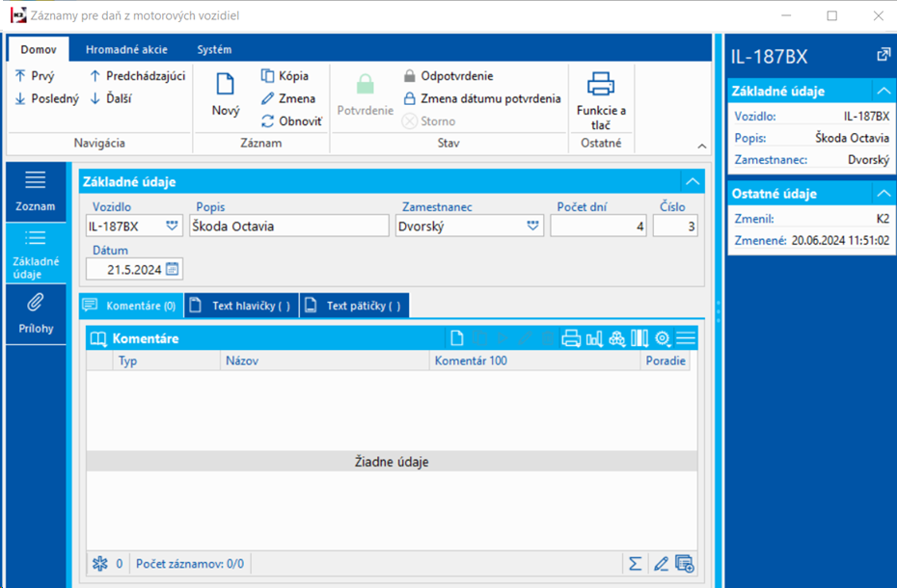Click the table add icon in footer

(x=685, y=564)
